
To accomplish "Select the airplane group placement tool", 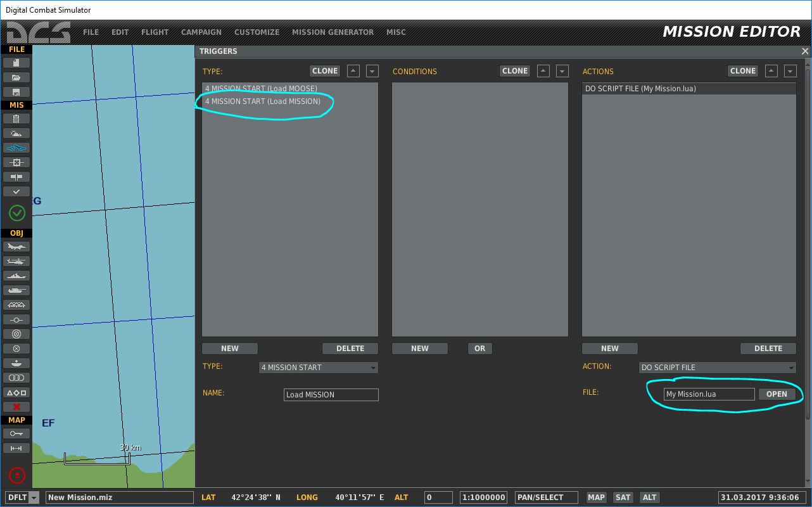I will pyautogui.click(x=16, y=247).
